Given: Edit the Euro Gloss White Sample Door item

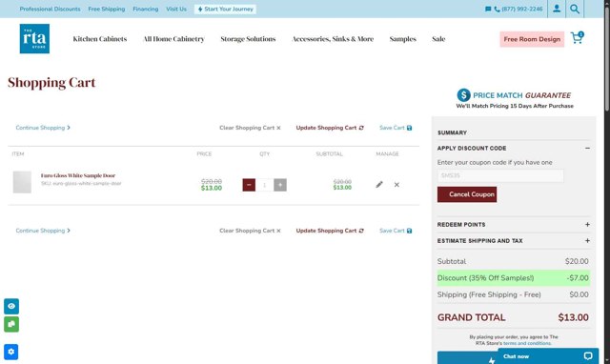Looking at the screenshot, I should 379,184.
